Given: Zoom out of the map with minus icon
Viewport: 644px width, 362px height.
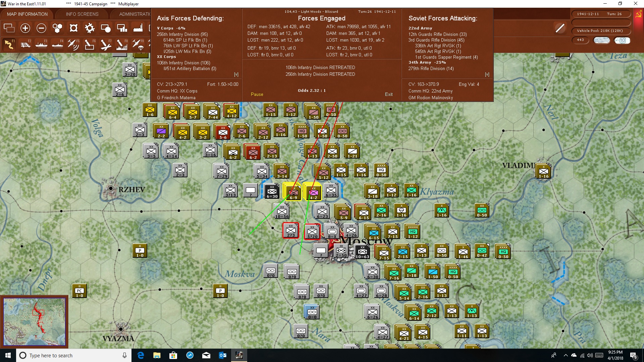Looking at the screenshot, I should pos(41,28).
